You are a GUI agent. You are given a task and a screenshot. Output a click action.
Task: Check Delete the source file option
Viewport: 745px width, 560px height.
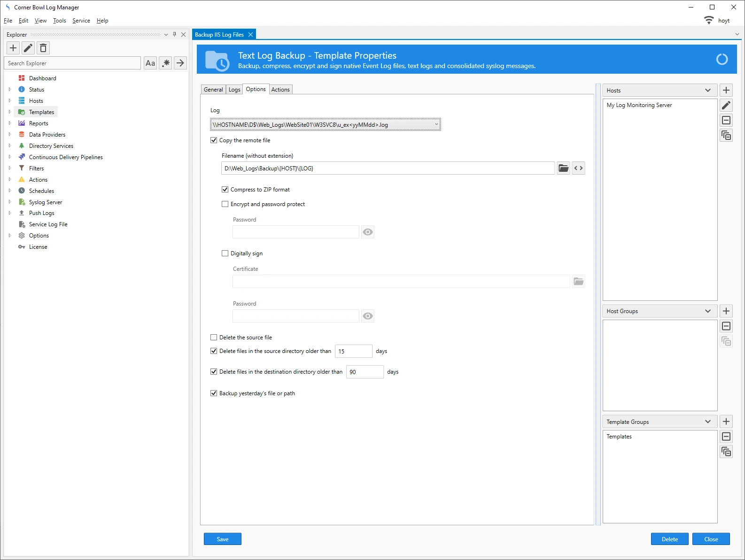click(214, 338)
